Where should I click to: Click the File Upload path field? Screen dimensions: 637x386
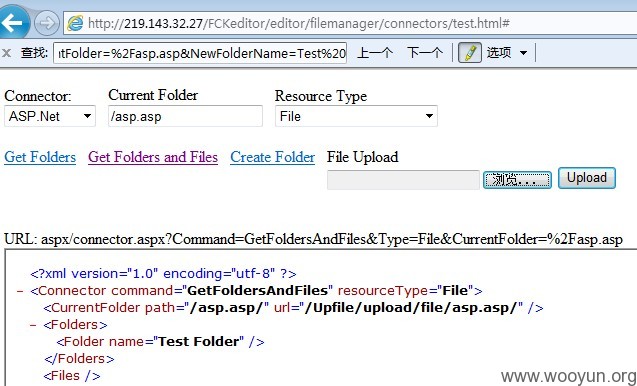pyautogui.click(x=403, y=180)
